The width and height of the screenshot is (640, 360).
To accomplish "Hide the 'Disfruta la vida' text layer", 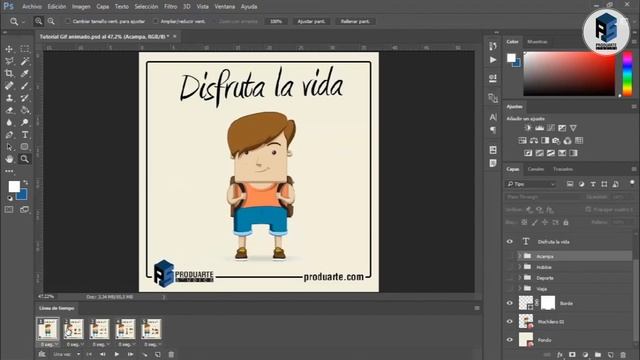I will pos(510,242).
